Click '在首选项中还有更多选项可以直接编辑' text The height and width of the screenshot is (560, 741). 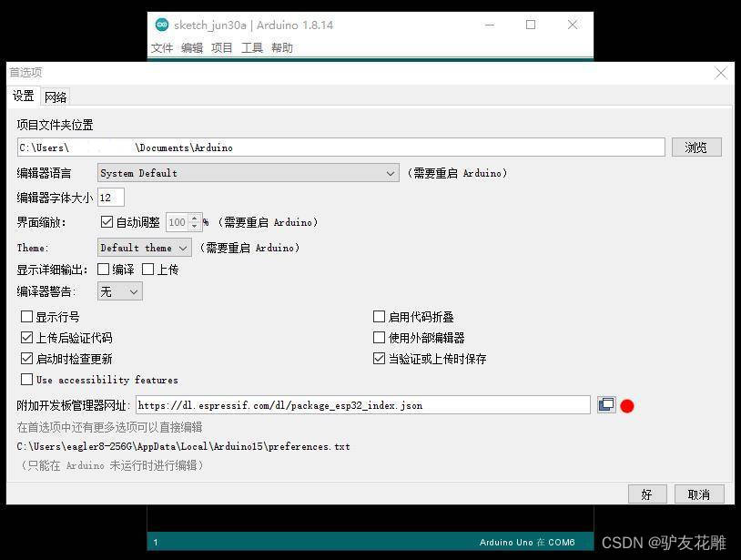tap(109, 427)
